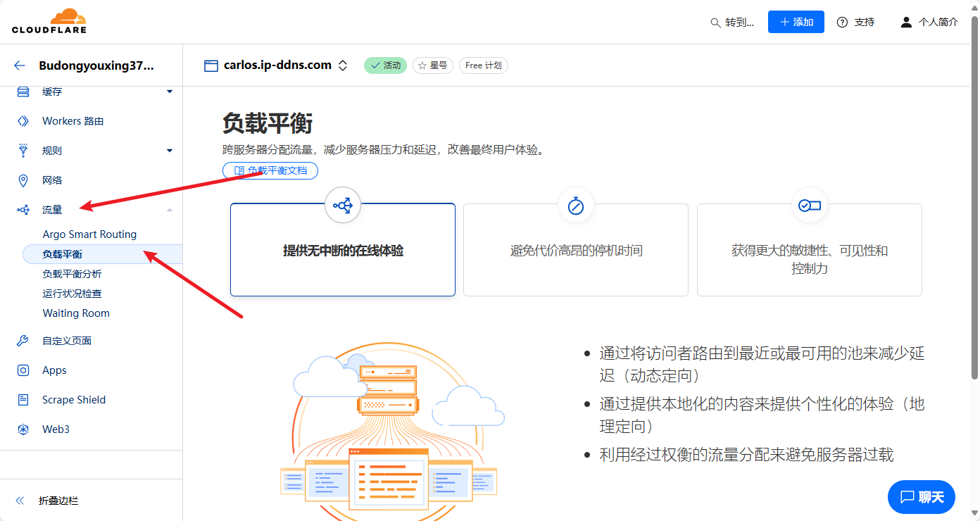Click the 流量 traffic icon in sidebar
The width and height of the screenshot is (980, 521).
[x=23, y=210]
